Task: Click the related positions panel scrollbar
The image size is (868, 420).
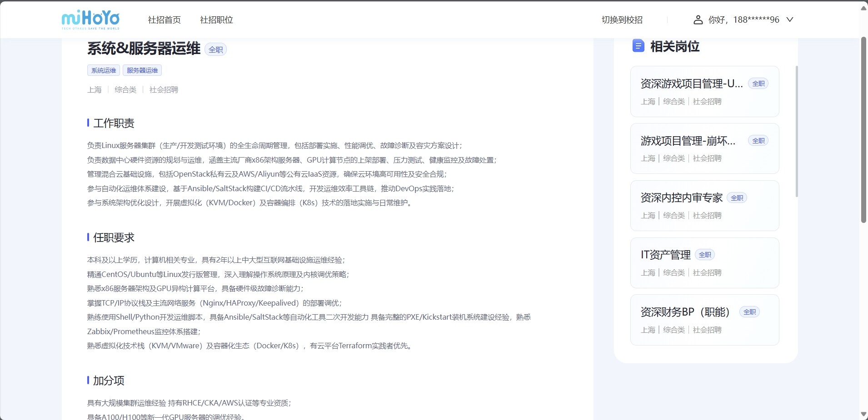Action: coord(797,132)
